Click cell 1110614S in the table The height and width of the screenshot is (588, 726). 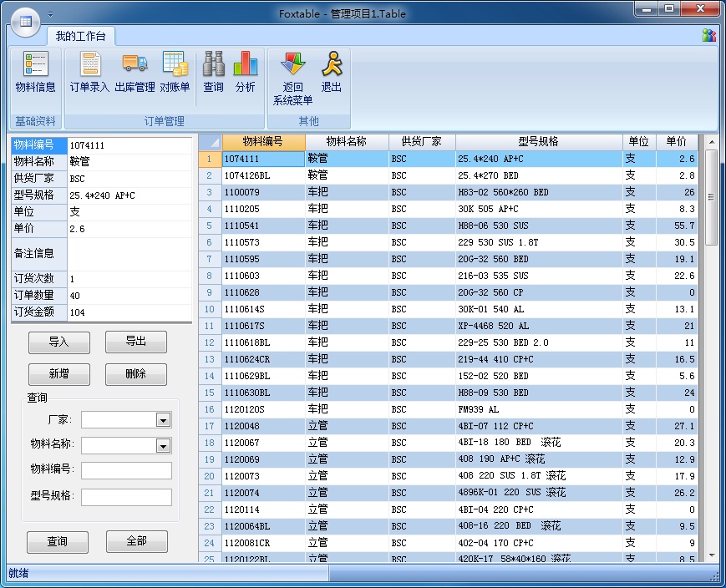(x=263, y=309)
